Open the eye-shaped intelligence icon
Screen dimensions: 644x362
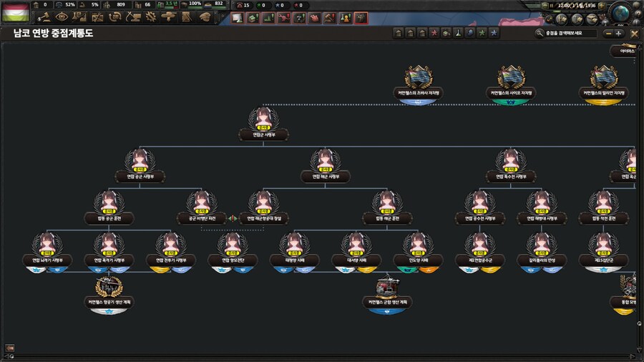61,16
